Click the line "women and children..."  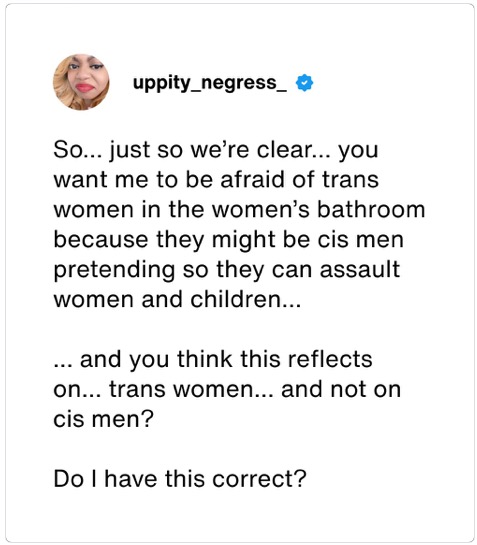coord(177,299)
